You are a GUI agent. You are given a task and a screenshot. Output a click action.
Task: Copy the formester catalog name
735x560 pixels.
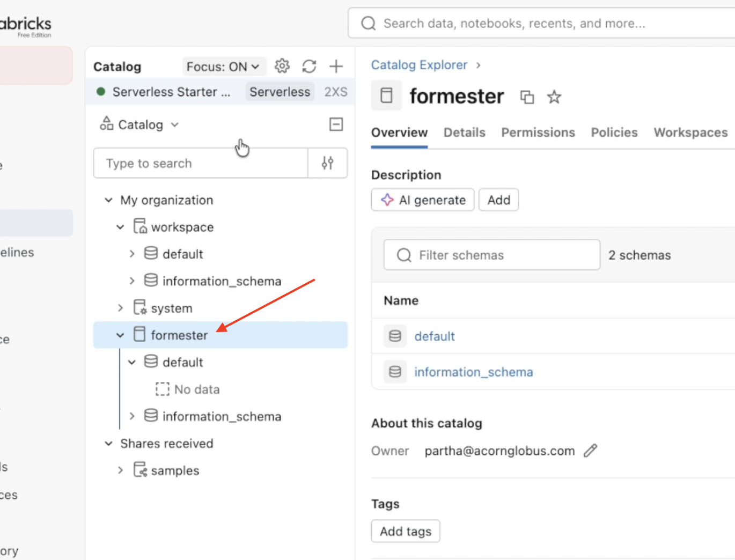click(x=527, y=97)
